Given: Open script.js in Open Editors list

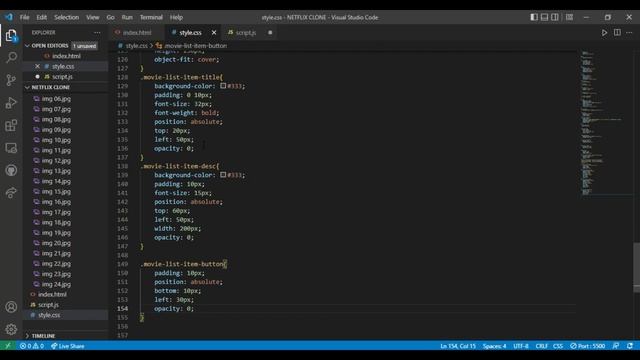Looking at the screenshot, I should [x=62, y=77].
